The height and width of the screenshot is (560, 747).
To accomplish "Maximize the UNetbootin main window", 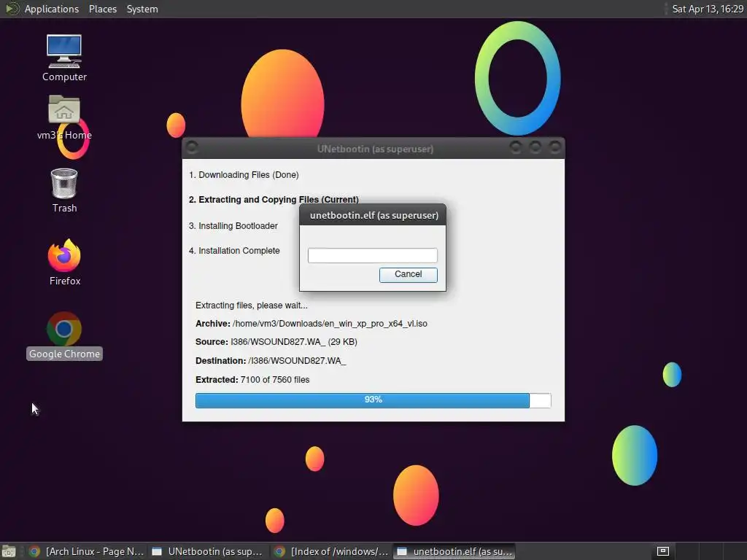I will tap(535, 147).
